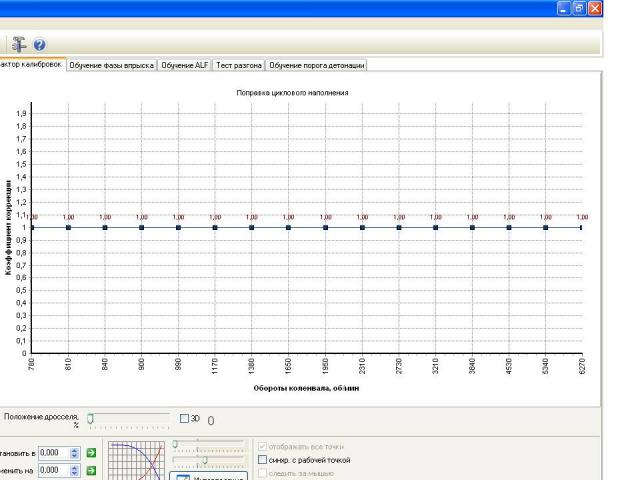Click the 'изменить на' value field
Image resolution: width=640 pixels, height=480 pixels.
click(x=54, y=470)
